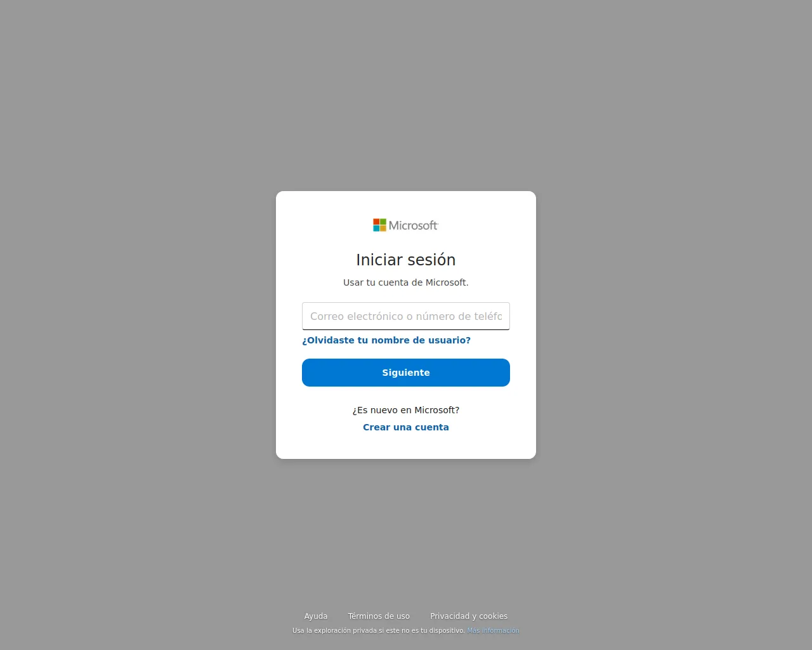Click the private browsing notice text in footer
Screen dimensions: 812x650
coord(379,630)
